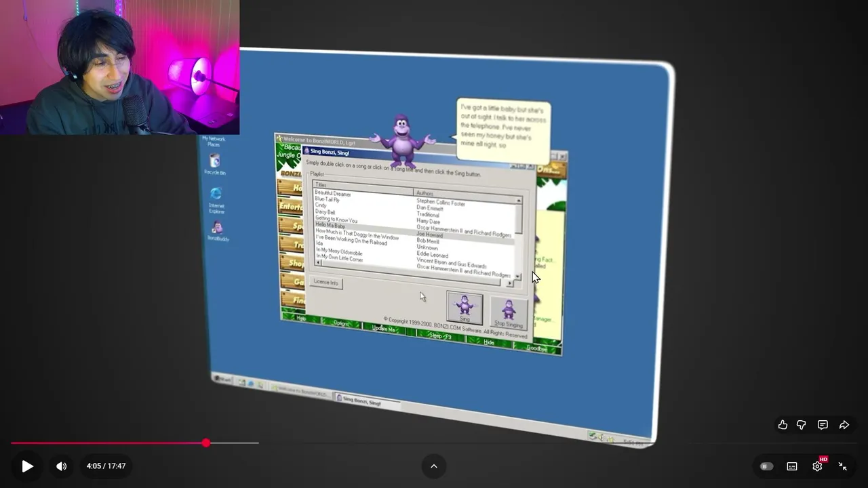Click the webcam overlay of the streamer
The width and height of the screenshot is (868, 488).
tap(119, 67)
